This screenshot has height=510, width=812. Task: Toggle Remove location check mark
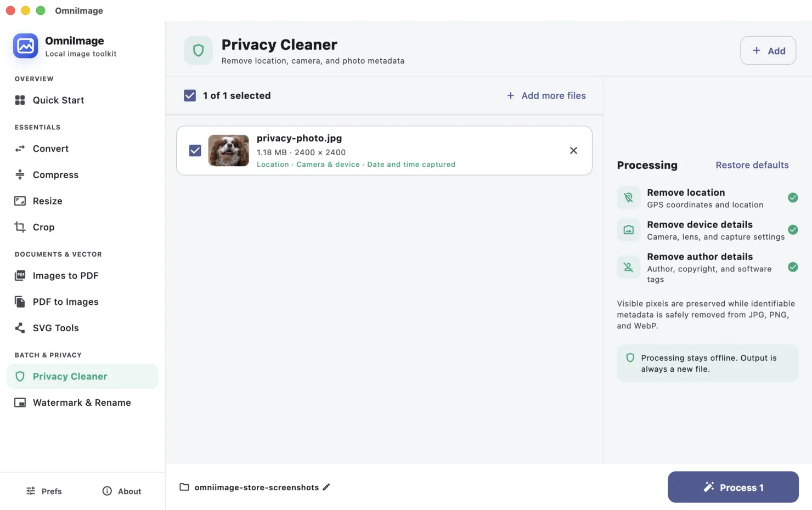coord(793,197)
